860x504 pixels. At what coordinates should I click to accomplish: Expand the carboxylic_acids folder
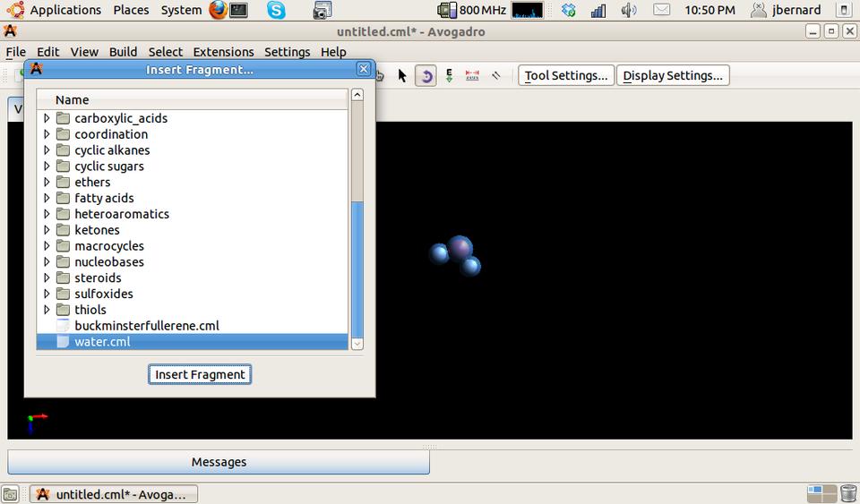click(47, 118)
